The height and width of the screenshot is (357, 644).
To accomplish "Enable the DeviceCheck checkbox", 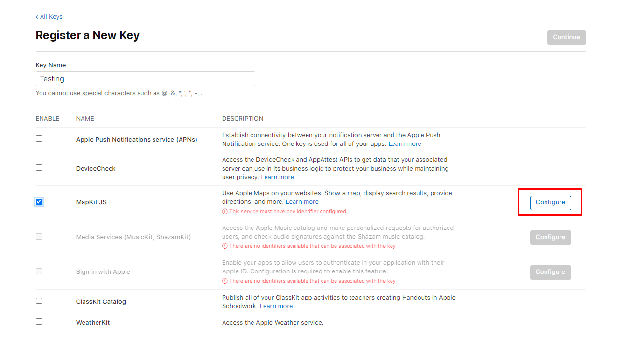I will click(39, 168).
